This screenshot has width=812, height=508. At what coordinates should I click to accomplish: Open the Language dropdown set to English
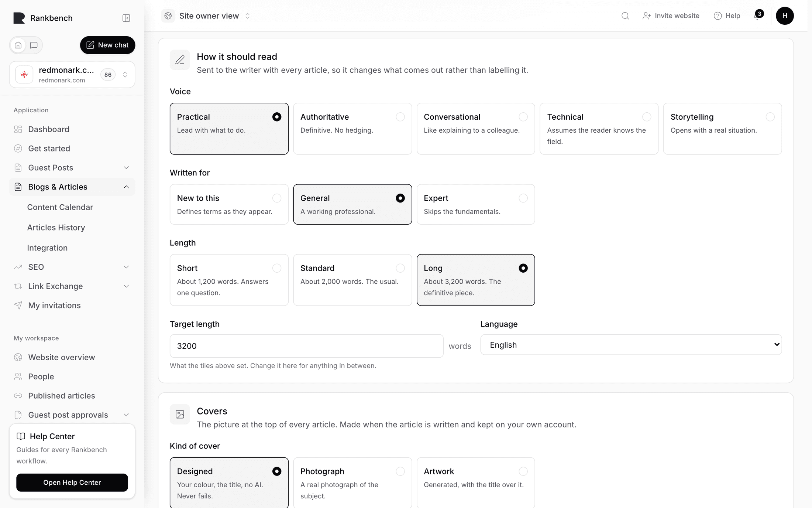(x=631, y=345)
